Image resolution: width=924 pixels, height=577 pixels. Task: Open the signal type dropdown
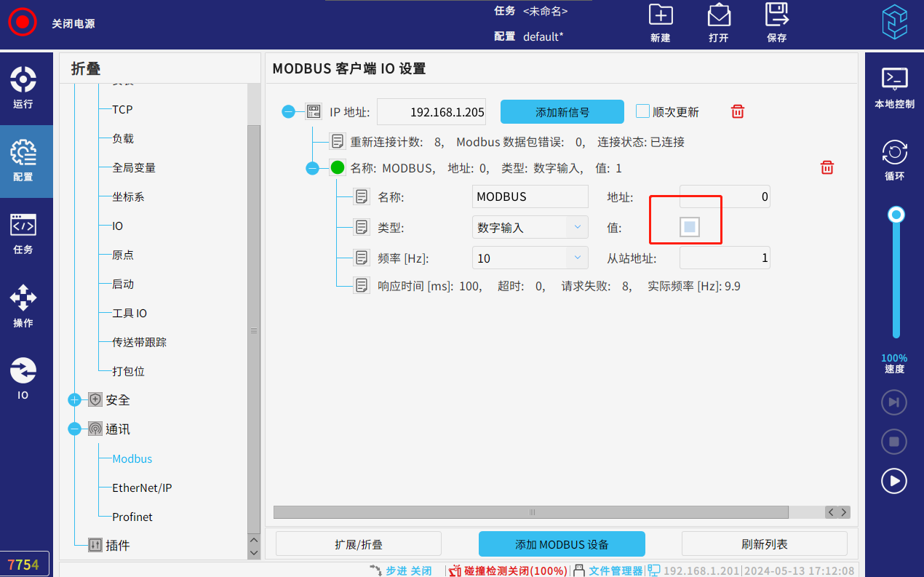[577, 227]
